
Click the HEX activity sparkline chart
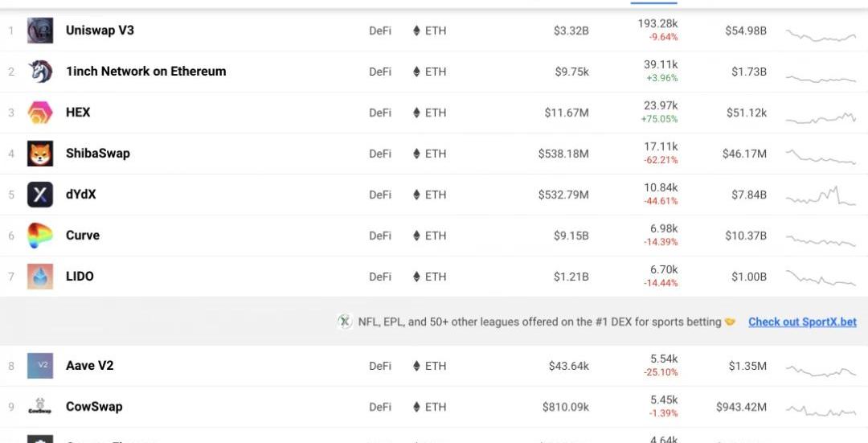pos(821,117)
